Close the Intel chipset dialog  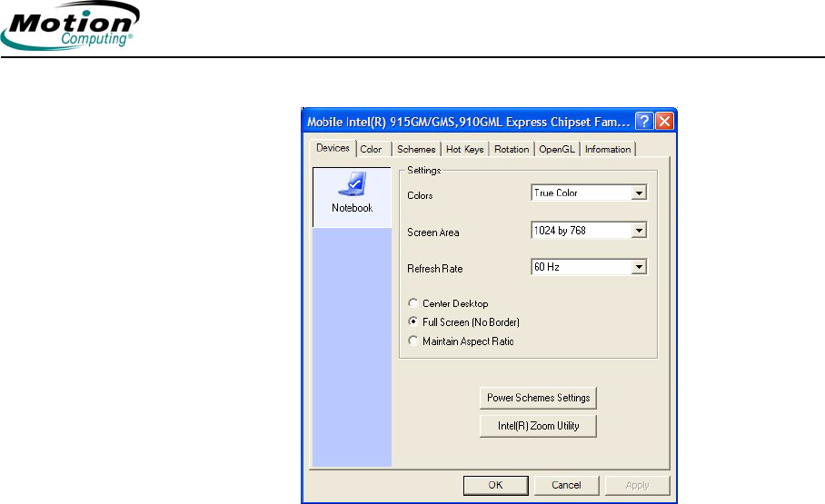tap(664, 121)
